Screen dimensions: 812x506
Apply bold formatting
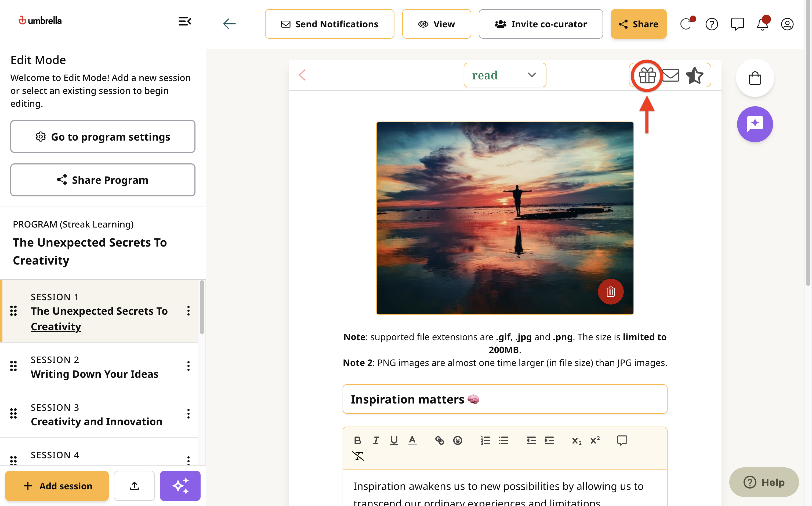coord(357,441)
